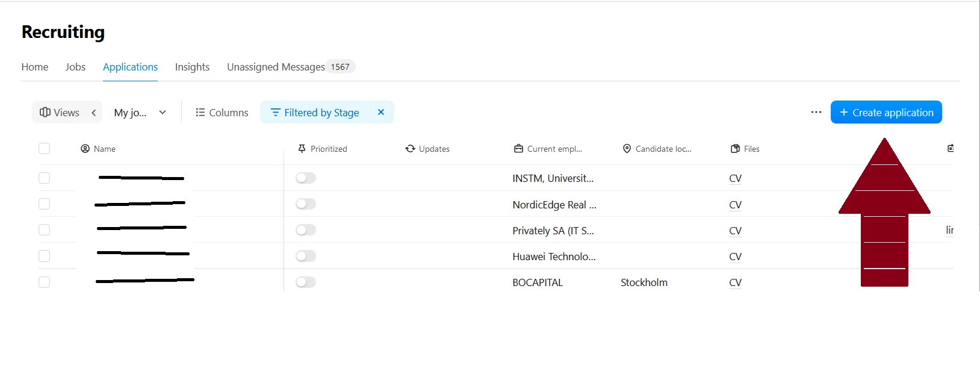Click the Candidate location pin icon
The image size is (980, 380).
627,149
